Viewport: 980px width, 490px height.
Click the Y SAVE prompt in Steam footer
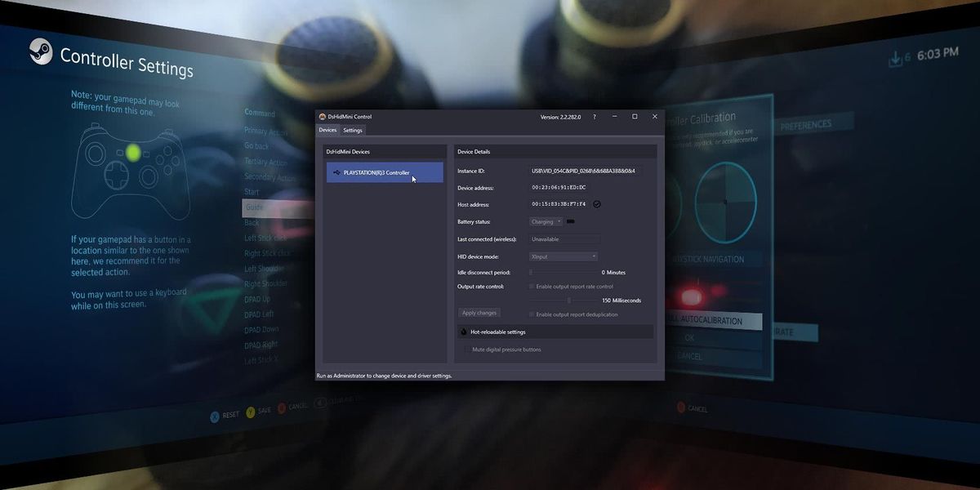coord(258,411)
